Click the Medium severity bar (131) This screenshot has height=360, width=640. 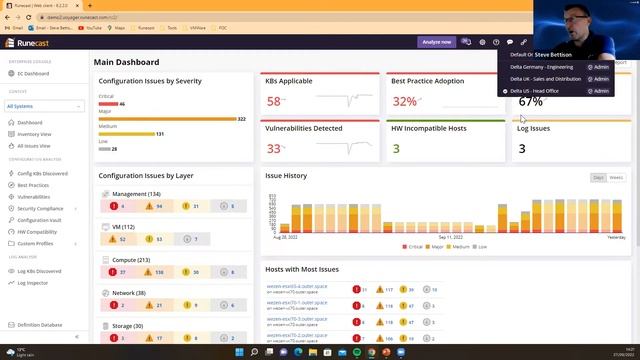click(127, 134)
